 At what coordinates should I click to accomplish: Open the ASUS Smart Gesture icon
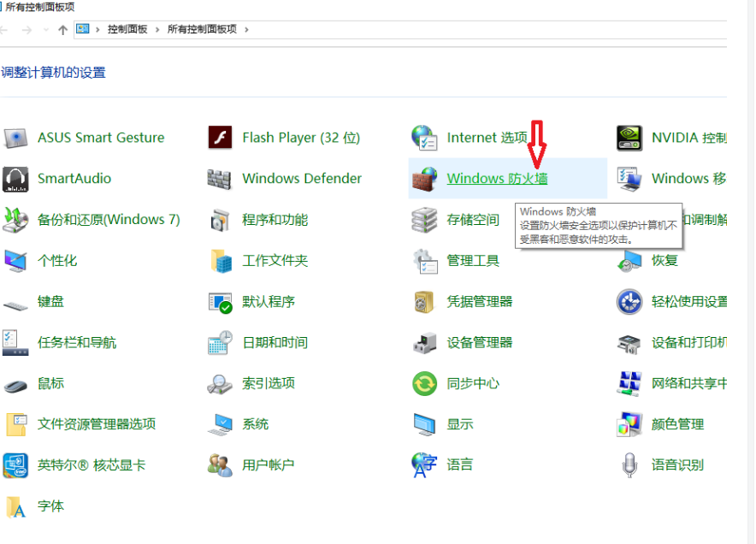click(15, 138)
